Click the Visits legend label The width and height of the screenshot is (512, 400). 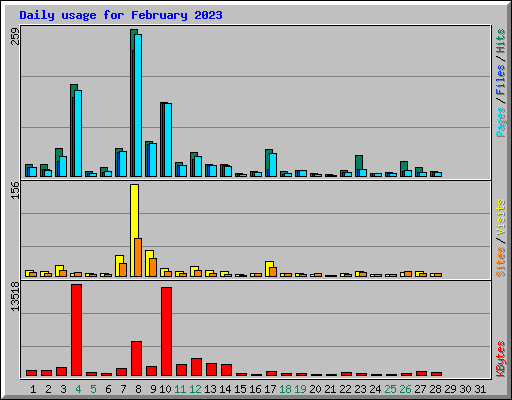tap(500, 217)
